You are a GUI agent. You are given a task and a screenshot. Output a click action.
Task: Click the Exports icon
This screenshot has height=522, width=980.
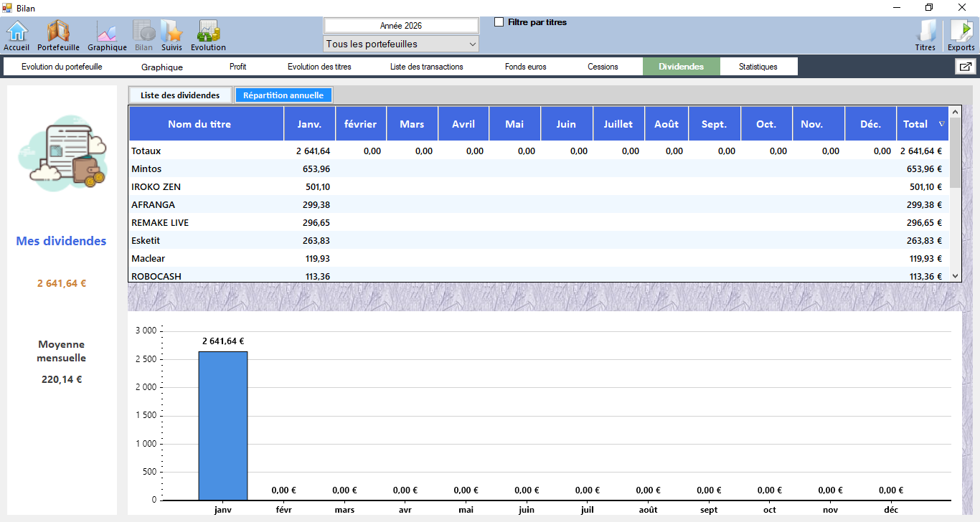coord(961,34)
